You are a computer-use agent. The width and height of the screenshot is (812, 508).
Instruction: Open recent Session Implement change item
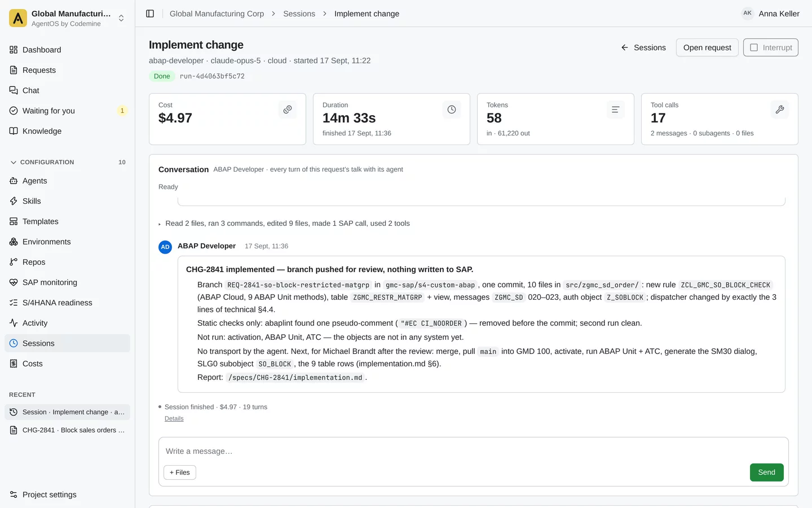point(67,412)
